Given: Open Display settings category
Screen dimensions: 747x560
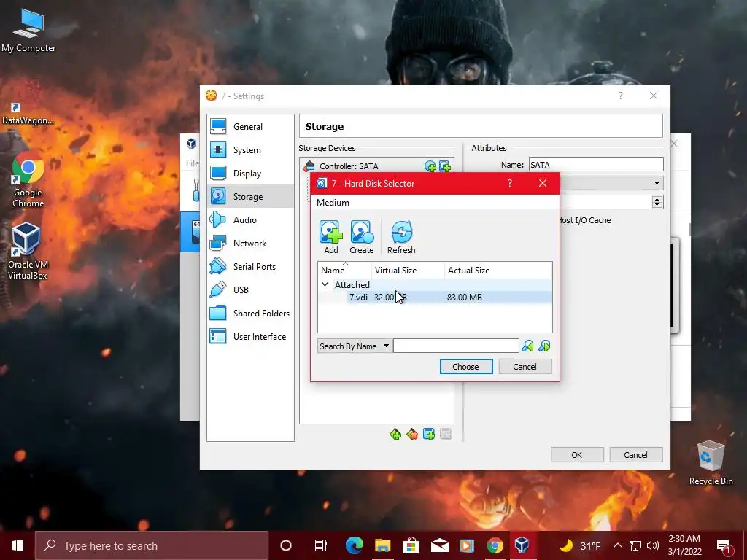Looking at the screenshot, I should 251,174.
